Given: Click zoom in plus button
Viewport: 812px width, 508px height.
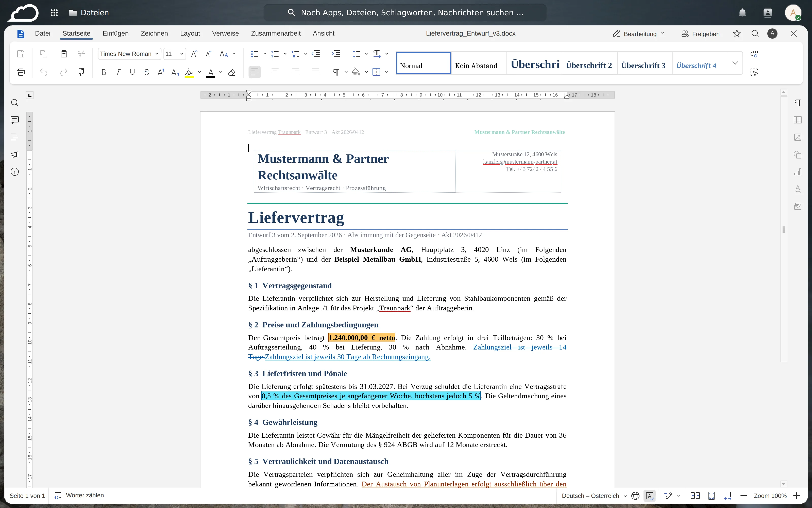Looking at the screenshot, I should tap(797, 496).
